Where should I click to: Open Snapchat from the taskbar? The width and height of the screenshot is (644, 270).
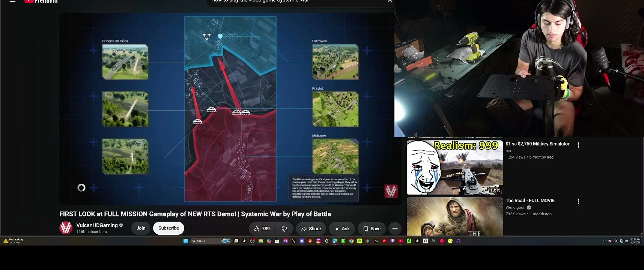coord(450,241)
